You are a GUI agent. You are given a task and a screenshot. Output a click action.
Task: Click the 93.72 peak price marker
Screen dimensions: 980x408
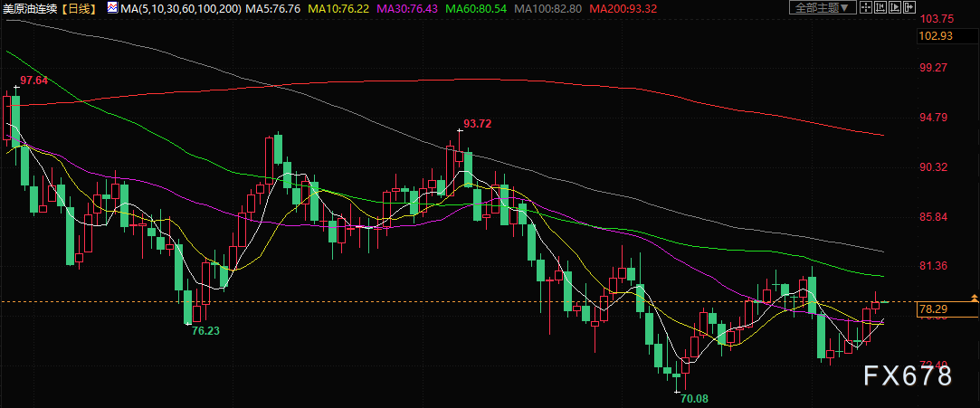click(x=477, y=123)
